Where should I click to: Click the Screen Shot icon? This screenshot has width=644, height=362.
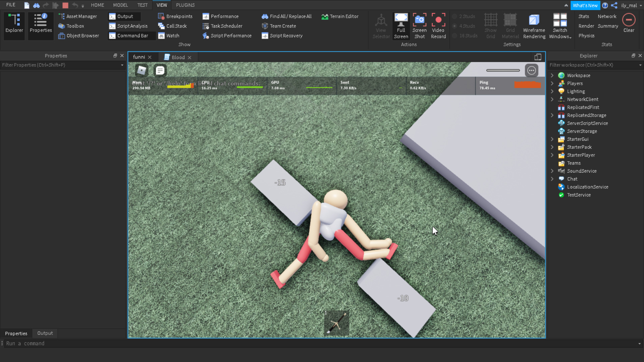pos(419,21)
